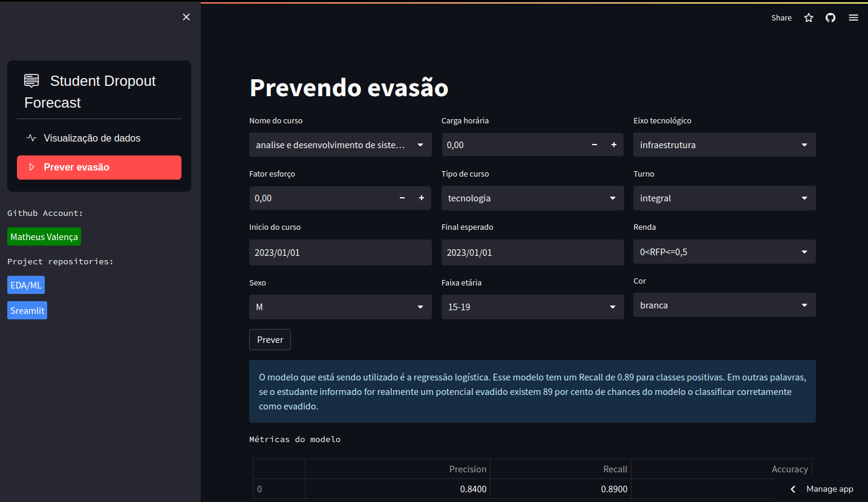The width and height of the screenshot is (868, 502).
Task: Open the Nome do curso dropdown
Action: pos(340,145)
